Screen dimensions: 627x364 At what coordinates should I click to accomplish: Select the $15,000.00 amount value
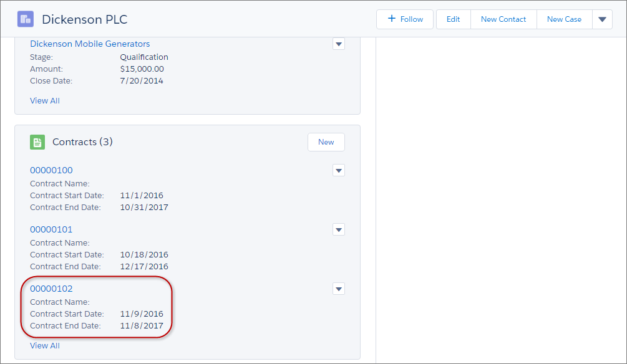pyautogui.click(x=142, y=69)
